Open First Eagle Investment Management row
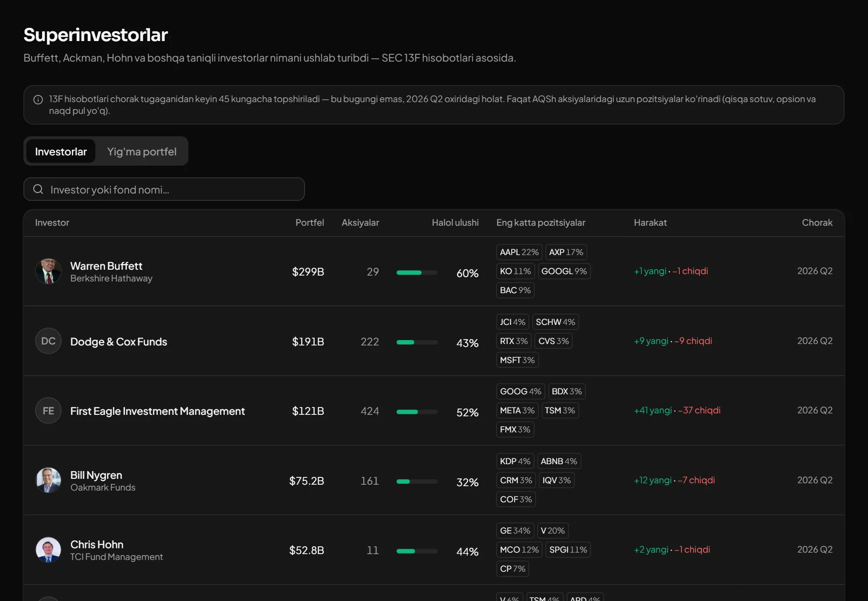Image resolution: width=868 pixels, height=601 pixels. click(434, 410)
